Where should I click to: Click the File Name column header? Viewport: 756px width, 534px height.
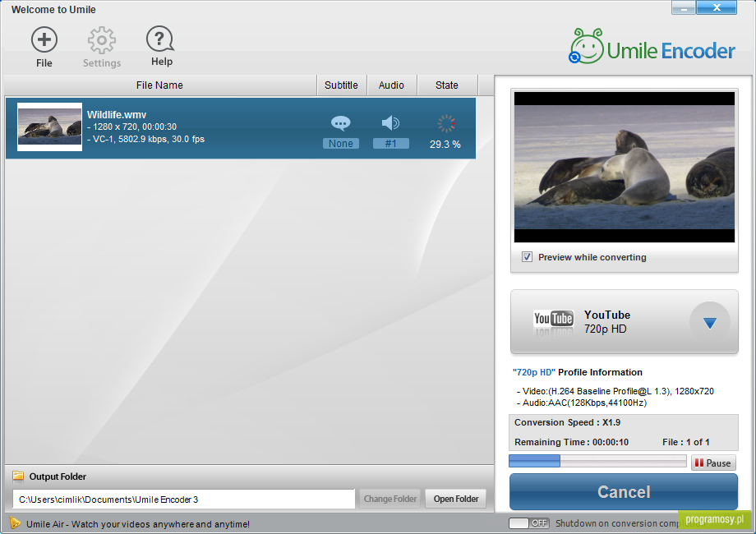tap(160, 85)
